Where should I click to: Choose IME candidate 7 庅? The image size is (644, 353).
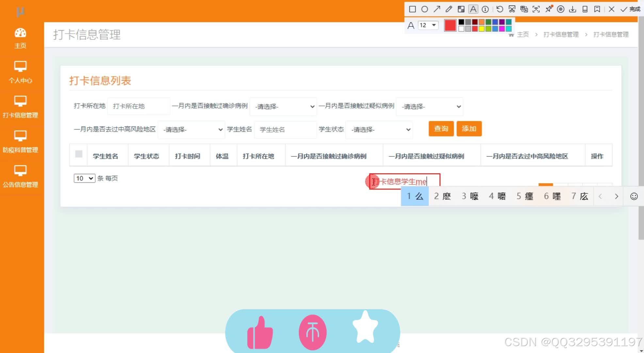point(580,196)
